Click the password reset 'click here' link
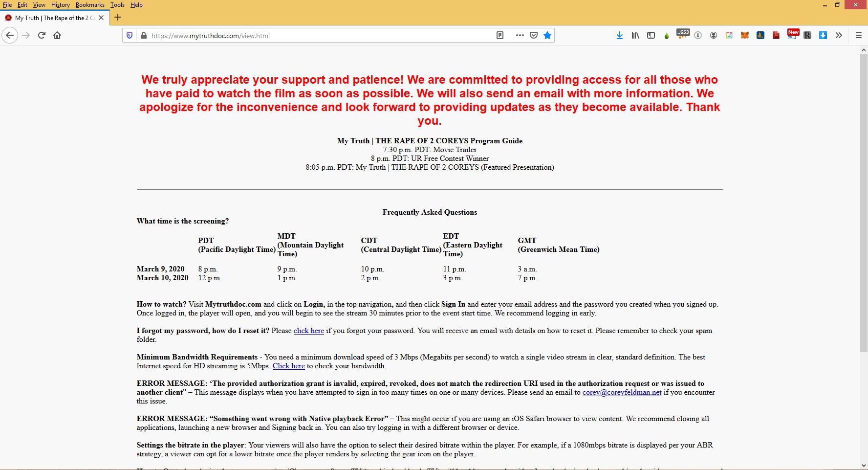This screenshot has height=470, width=868. [309, 331]
